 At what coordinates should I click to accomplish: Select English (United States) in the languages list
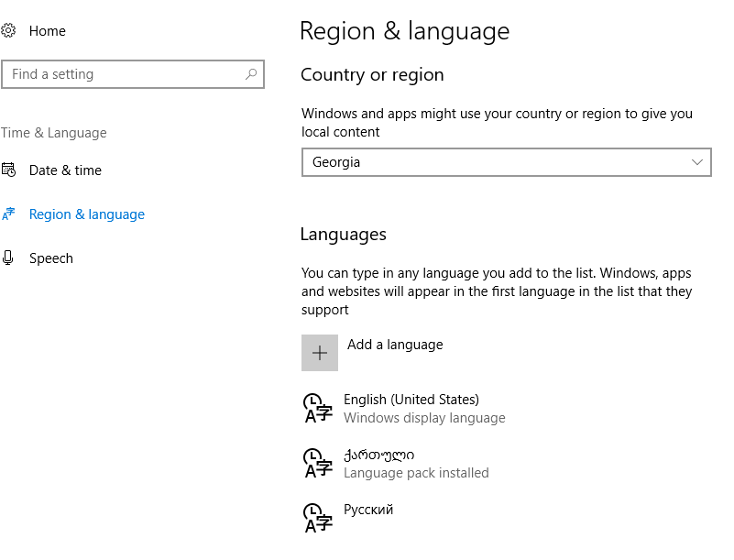tap(411, 400)
